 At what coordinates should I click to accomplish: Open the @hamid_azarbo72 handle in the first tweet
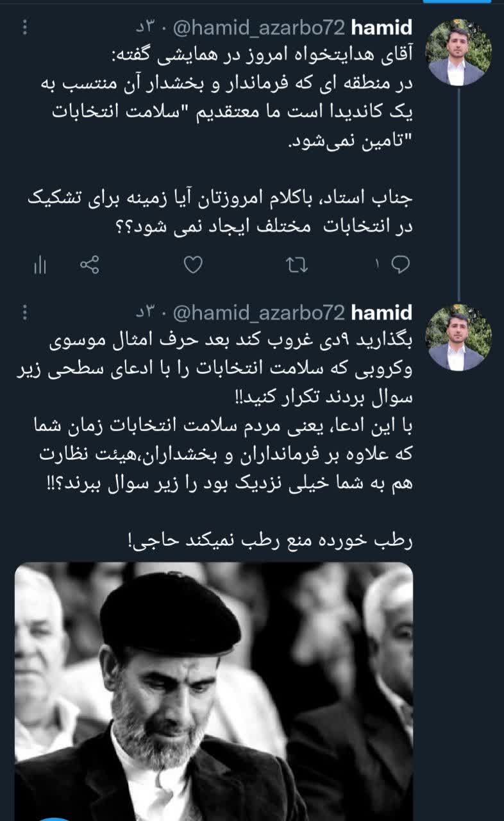coord(261,28)
